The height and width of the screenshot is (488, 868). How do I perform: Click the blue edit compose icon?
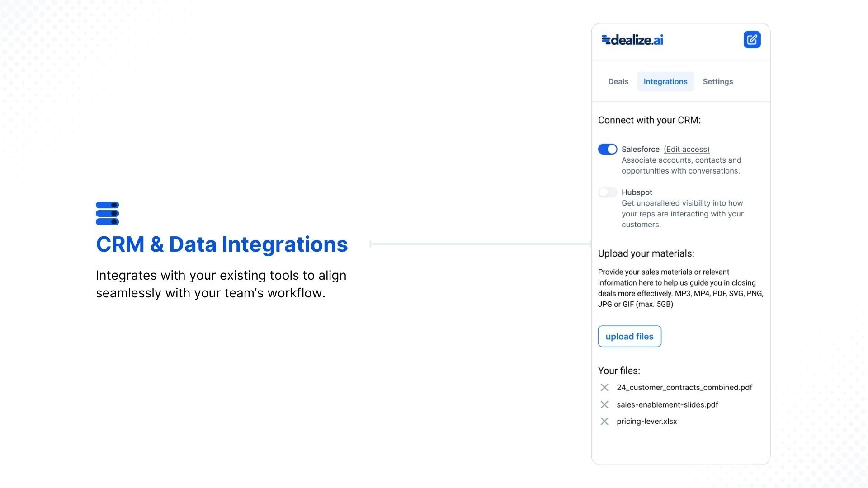pos(752,40)
